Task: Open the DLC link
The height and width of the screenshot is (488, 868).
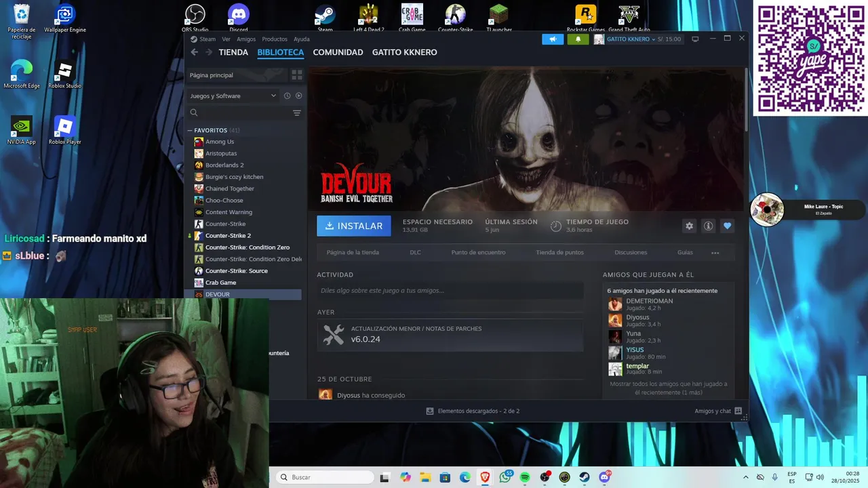Action: 415,252
